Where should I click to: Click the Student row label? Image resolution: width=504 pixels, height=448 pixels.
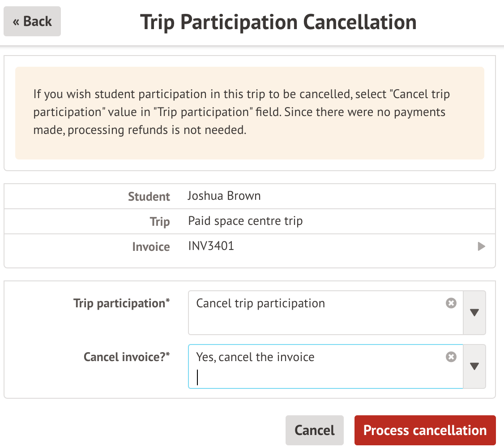pos(149,197)
